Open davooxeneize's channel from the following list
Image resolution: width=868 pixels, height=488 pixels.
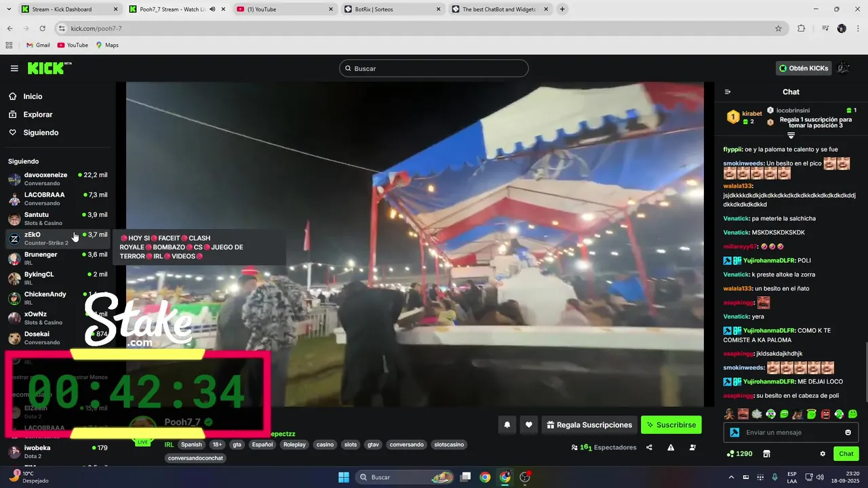58,179
